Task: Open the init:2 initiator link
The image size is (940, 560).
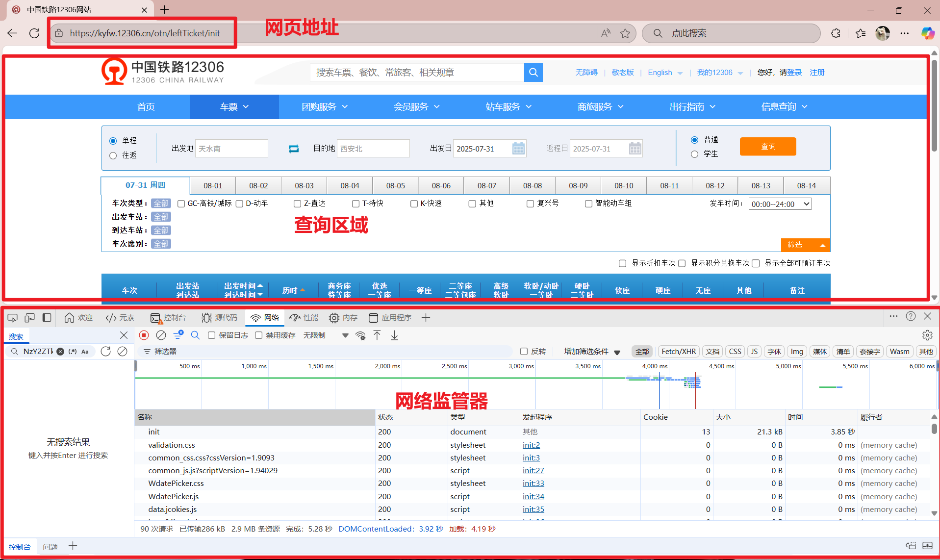Action: pos(531,445)
